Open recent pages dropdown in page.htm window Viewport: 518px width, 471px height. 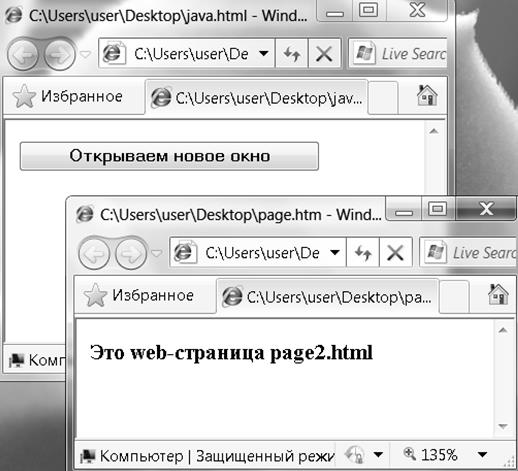(157, 253)
